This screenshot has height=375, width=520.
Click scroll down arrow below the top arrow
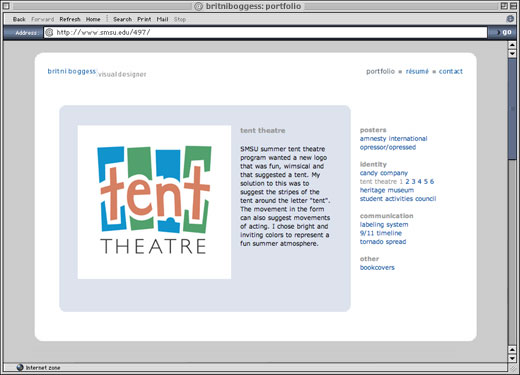[x=512, y=53]
